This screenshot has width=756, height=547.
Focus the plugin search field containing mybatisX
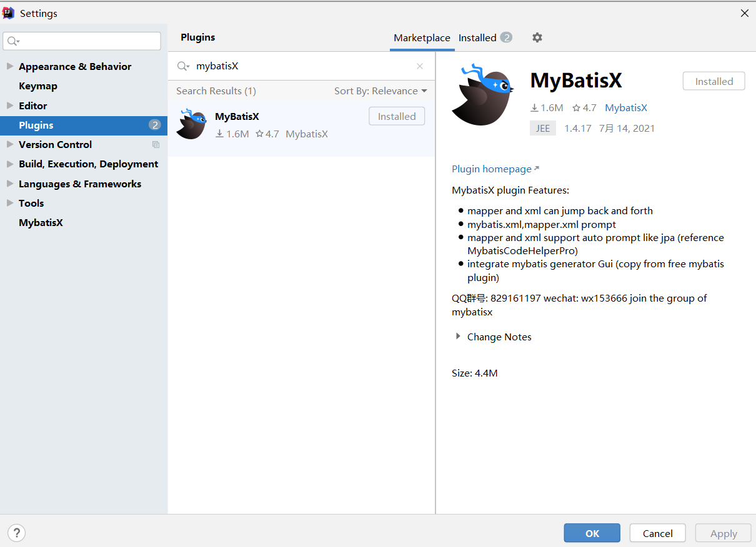[x=301, y=66]
